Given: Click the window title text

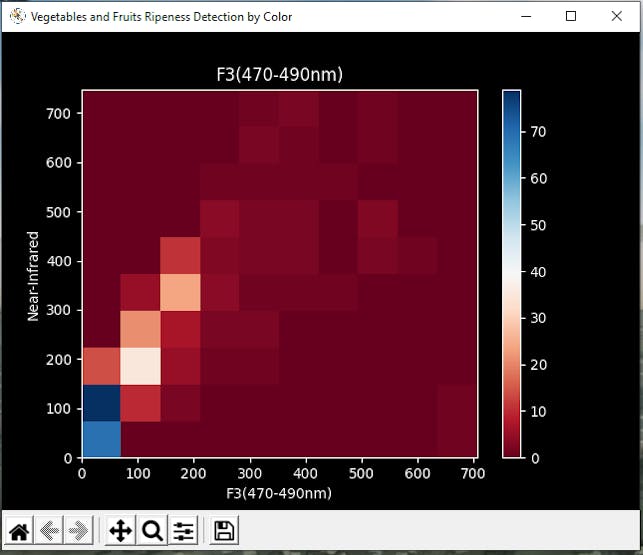Looking at the screenshot, I should [161, 17].
